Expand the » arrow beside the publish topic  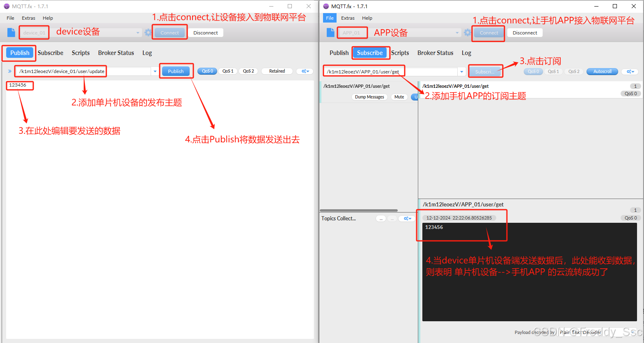(x=10, y=71)
